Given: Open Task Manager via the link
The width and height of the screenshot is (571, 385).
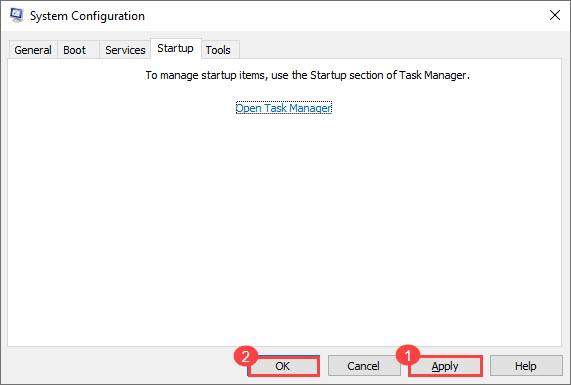Looking at the screenshot, I should [x=284, y=108].
